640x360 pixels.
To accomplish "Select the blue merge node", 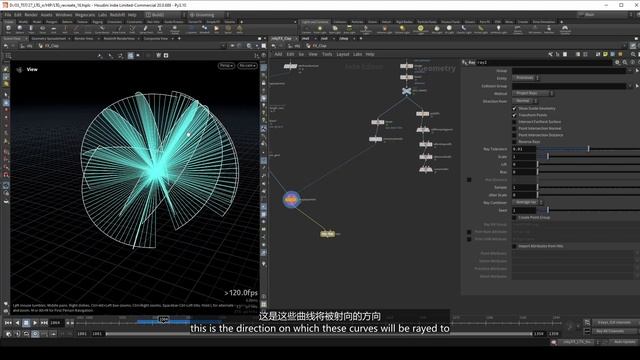I will coord(407,91).
